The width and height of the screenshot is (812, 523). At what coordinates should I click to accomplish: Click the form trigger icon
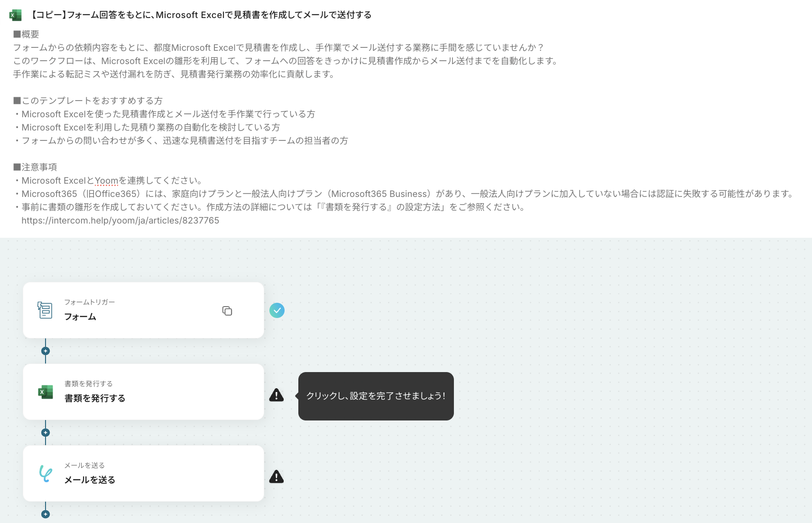point(45,310)
